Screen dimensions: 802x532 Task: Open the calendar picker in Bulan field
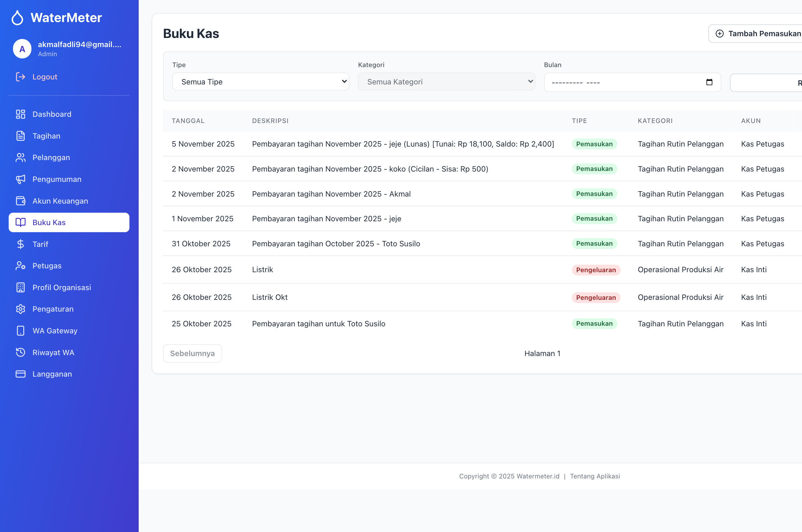709,82
